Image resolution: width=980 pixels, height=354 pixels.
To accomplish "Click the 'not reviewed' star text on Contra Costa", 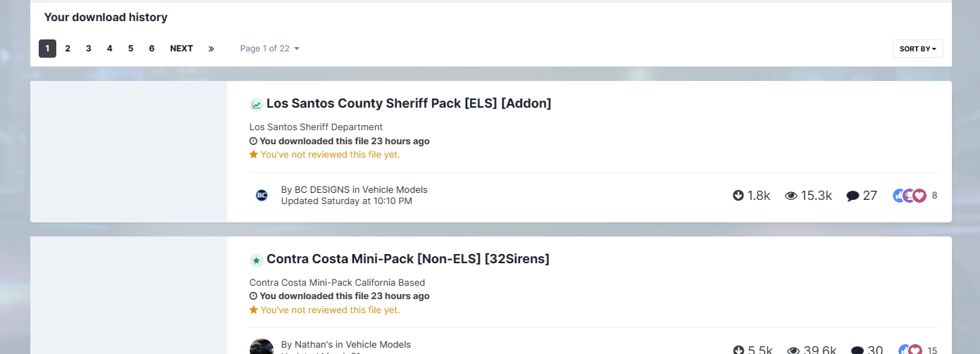I will click(x=329, y=310).
